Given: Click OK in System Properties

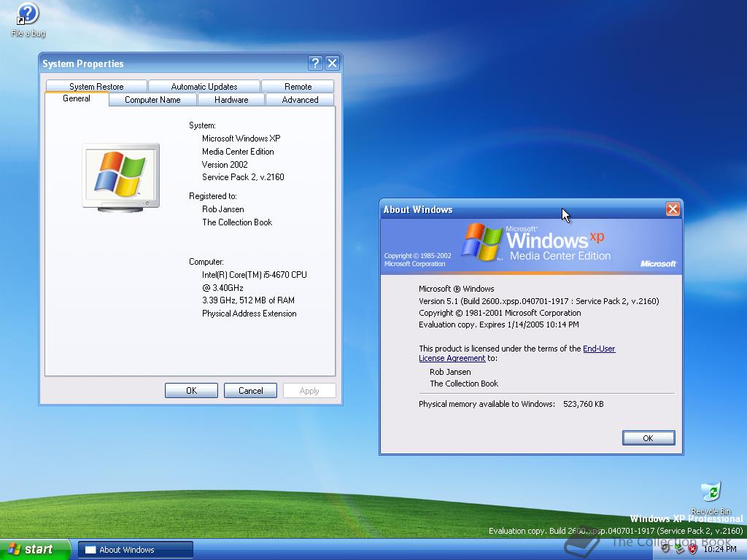Looking at the screenshot, I should click(x=192, y=391).
